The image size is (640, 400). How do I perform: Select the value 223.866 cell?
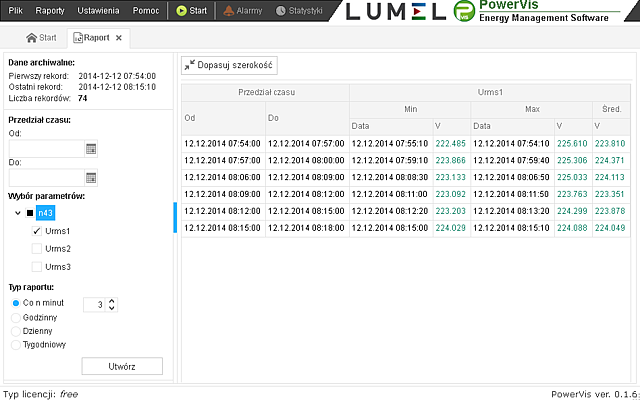(x=451, y=160)
